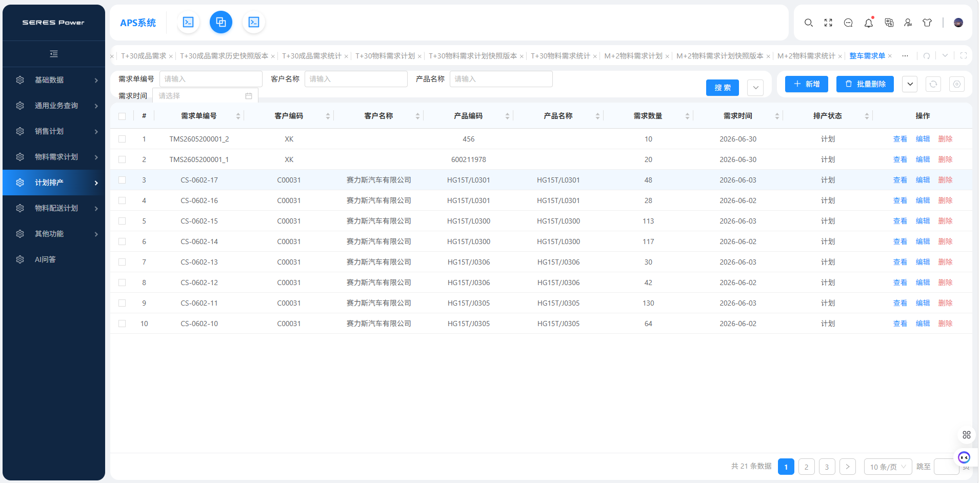This screenshot has width=980, height=483.
Task: Open notifications bell icon
Action: [869, 23]
